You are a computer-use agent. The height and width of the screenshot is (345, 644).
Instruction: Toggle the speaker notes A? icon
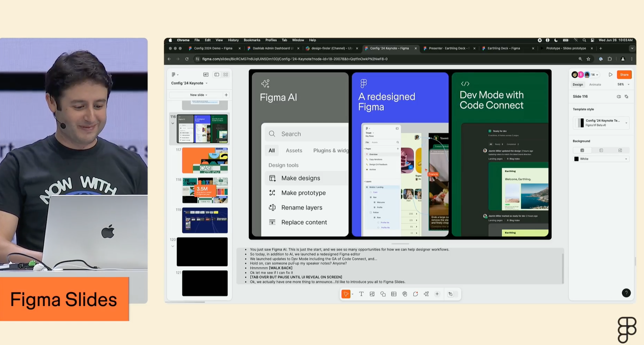pyautogui.click(x=206, y=75)
